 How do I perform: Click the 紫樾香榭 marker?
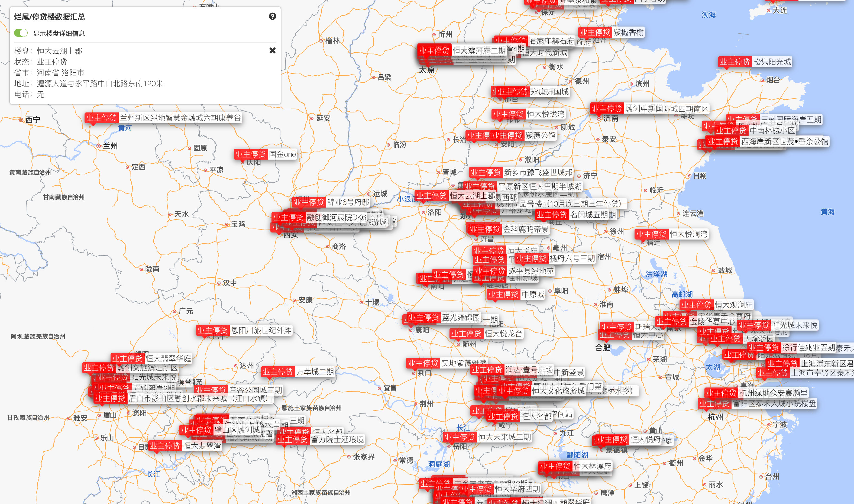pos(612,32)
